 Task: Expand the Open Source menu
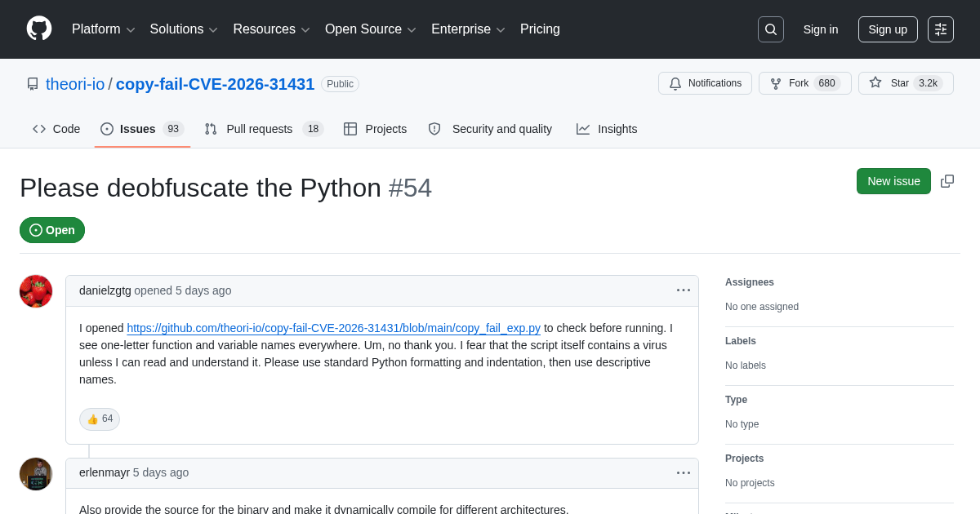coord(371,29)
